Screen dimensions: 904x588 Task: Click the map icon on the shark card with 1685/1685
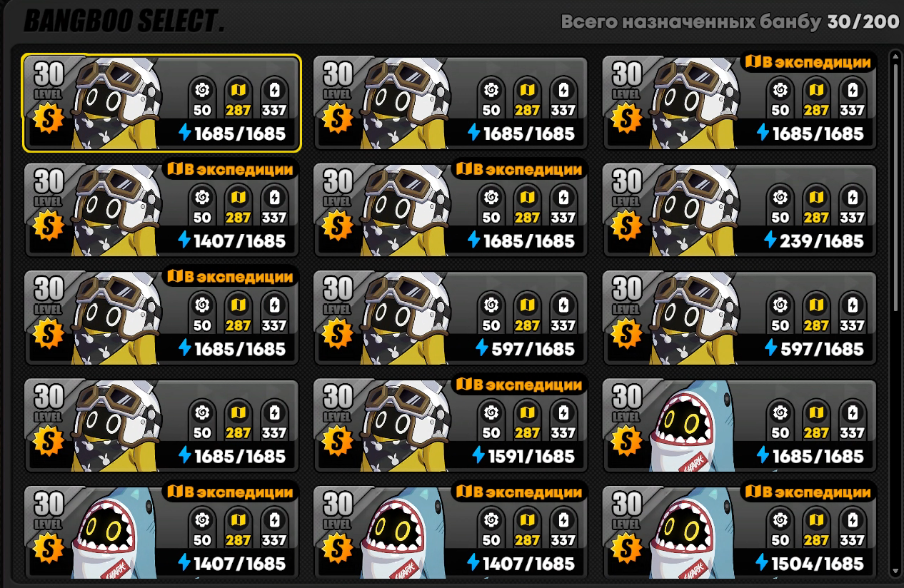(816, 412)
